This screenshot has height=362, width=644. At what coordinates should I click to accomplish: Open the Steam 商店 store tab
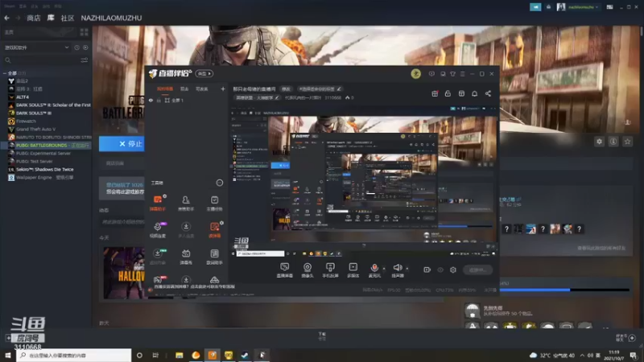[33, 18]
